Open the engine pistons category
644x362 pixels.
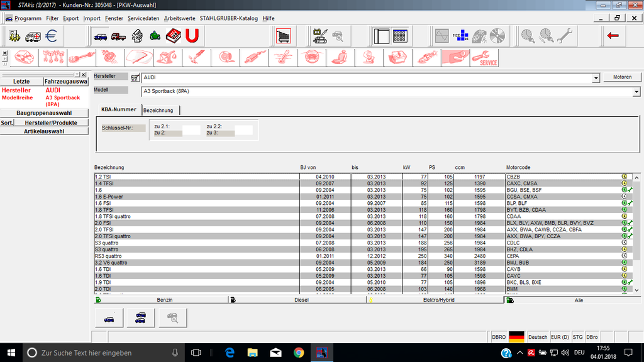tap(53, 57)
